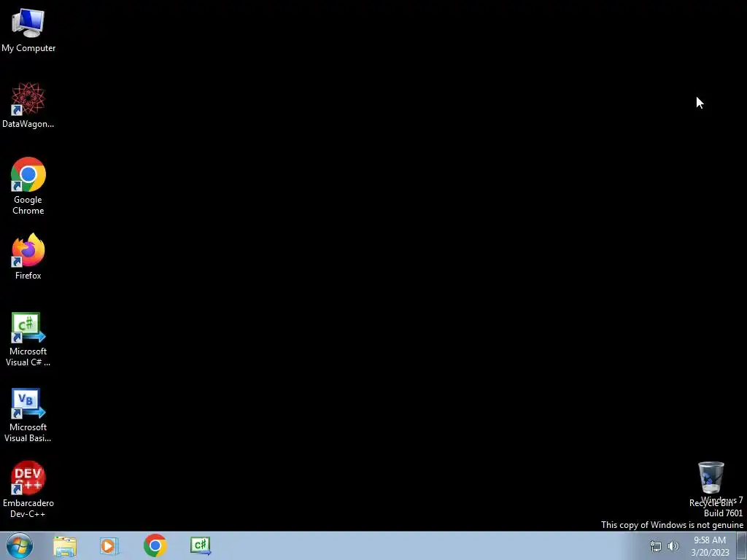Open the Windows Start menu orb
This screenshot has width=747, height=560.
point(20,545)
